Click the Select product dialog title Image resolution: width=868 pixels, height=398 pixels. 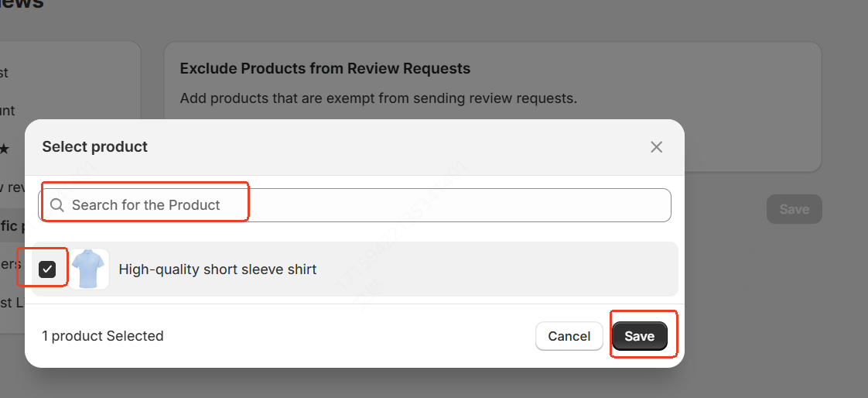pyautogui.click(x=95, y=147)
